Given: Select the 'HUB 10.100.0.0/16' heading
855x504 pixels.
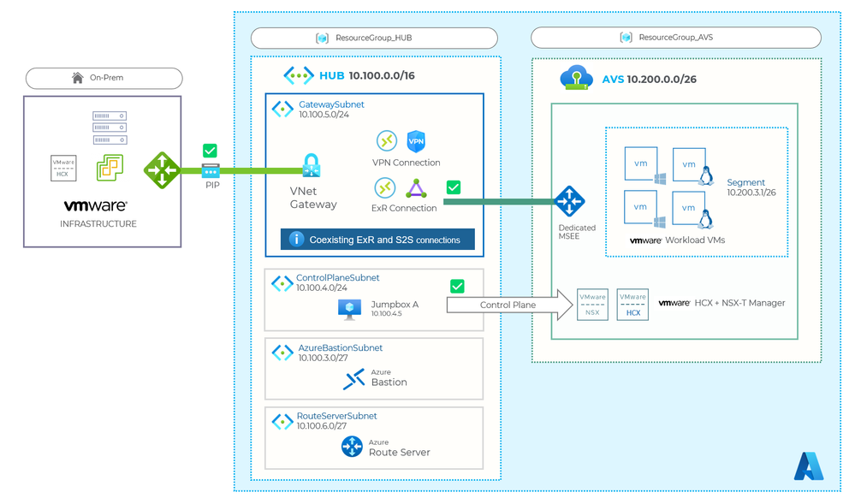Looking at the screenshot, I should tap(367, 76).
